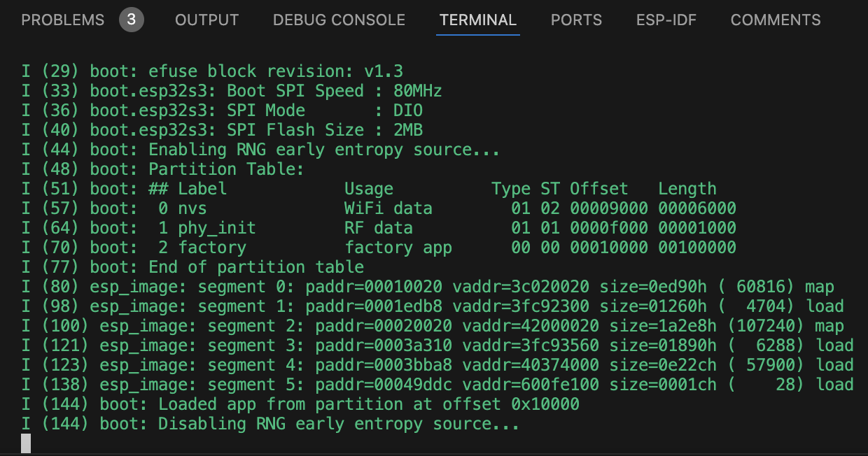This screenshot has width=868, height=456.
Task: Click the efuse block revision v1.3 line
Action: 212,71
